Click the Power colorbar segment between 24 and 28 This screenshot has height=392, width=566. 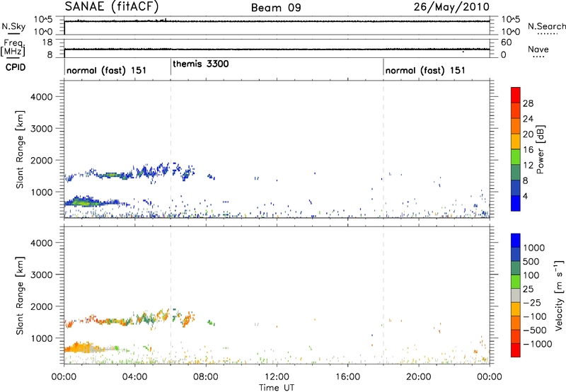pyautogui.click(x=516, y=110)
